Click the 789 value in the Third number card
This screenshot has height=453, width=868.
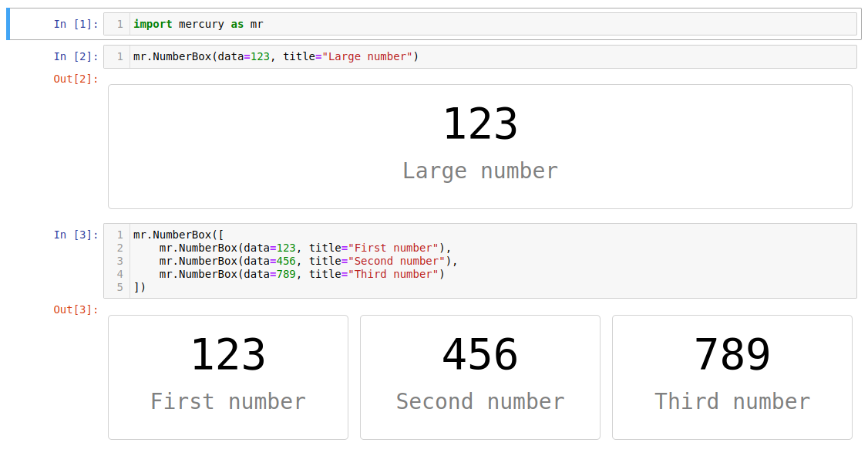[732, 353]
